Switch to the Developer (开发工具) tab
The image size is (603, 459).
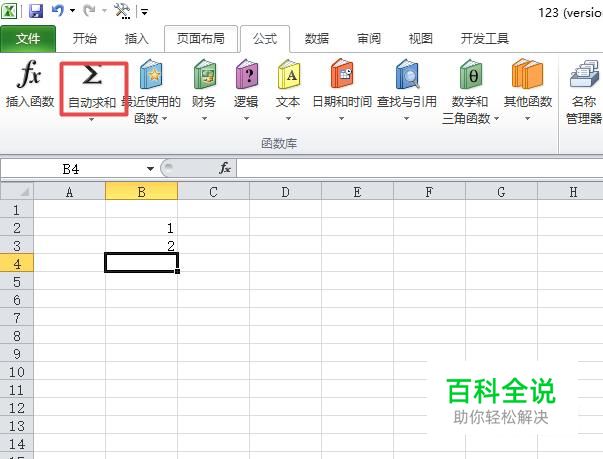pyautogui.click(x=485, y=38)
